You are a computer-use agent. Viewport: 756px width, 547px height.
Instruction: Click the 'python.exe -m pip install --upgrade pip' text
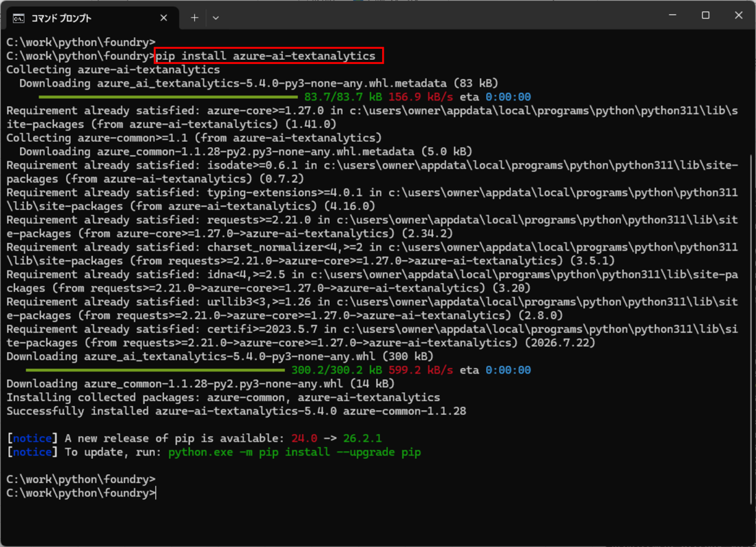click(x=294, y=452)
